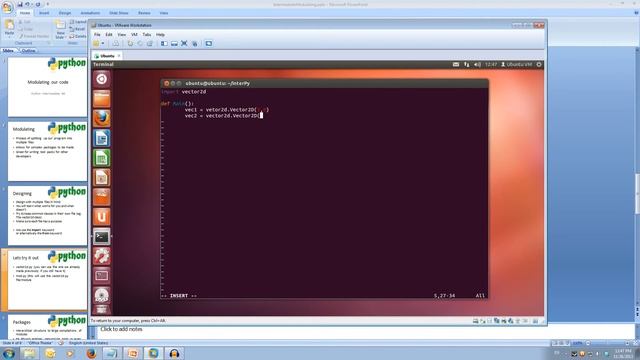Image resolution: width=640 pixels, height=360 pixels.
Task: Click the Reset slide button
Action: (78, 29)
